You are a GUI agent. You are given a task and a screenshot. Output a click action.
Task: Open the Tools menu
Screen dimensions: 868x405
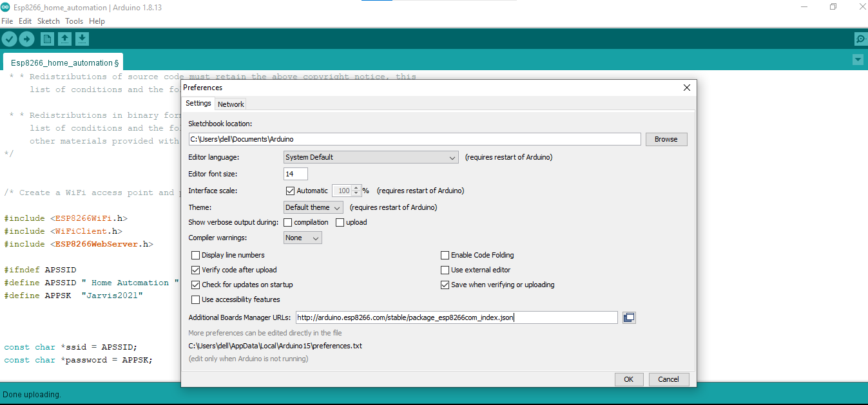74,21
